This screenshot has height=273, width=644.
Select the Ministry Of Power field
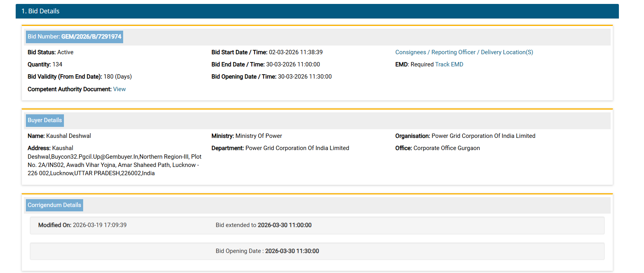pyautogui.click(x=247, y=136)
